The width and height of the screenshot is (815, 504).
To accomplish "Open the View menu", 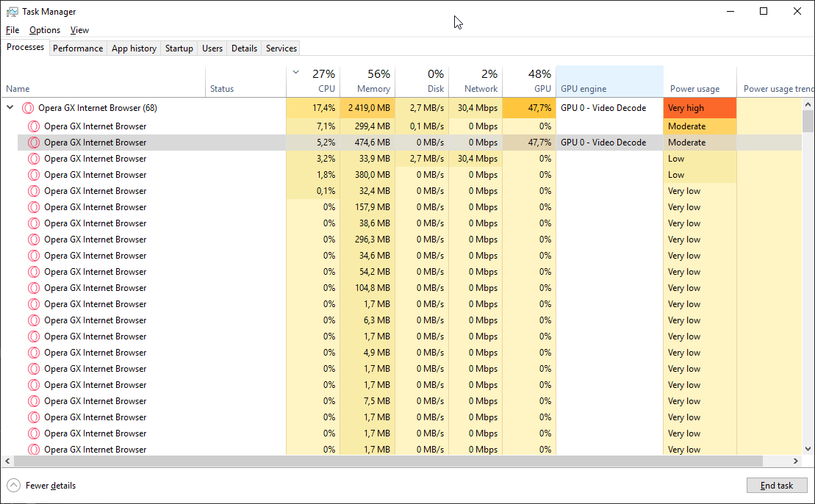I will (x=79, y=30).
